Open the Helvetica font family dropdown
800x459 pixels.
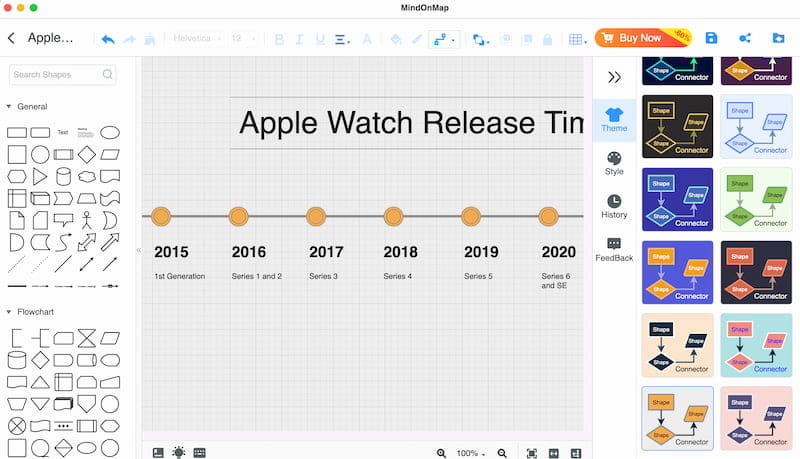196,38
